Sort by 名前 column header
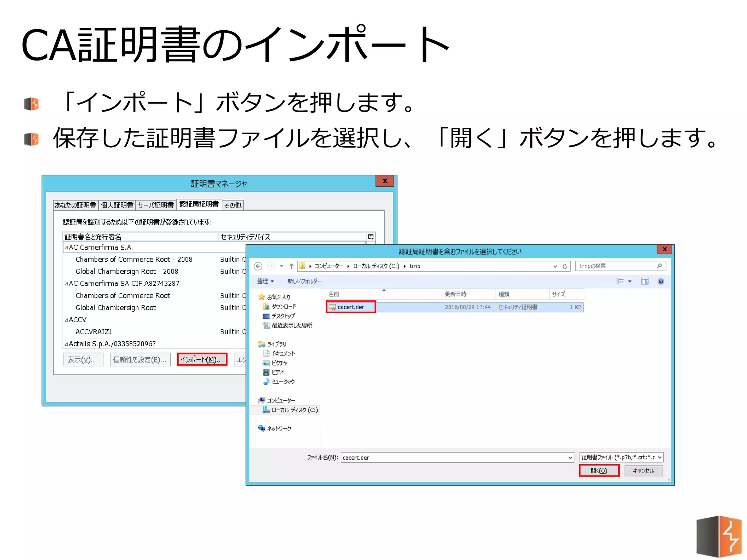Image resolution: width=747 pixels, height=560 pixels. coord(381,294)
